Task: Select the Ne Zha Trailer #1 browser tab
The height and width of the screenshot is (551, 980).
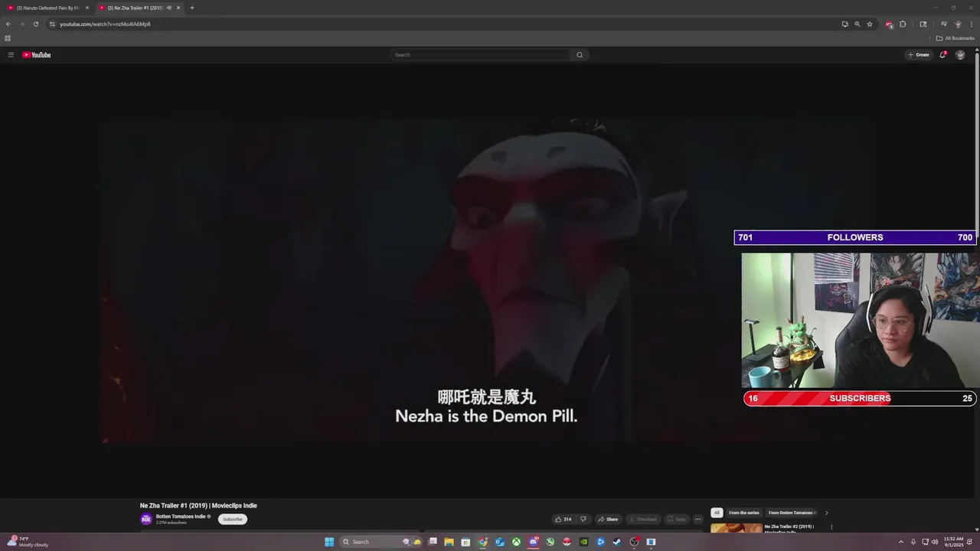Action: pos(134,8)
